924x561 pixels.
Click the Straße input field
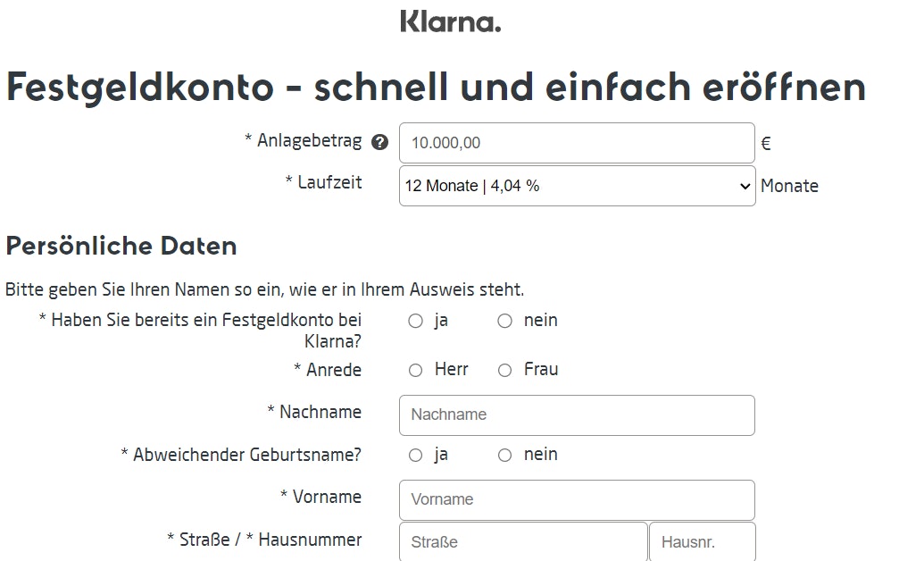(521, 541)
